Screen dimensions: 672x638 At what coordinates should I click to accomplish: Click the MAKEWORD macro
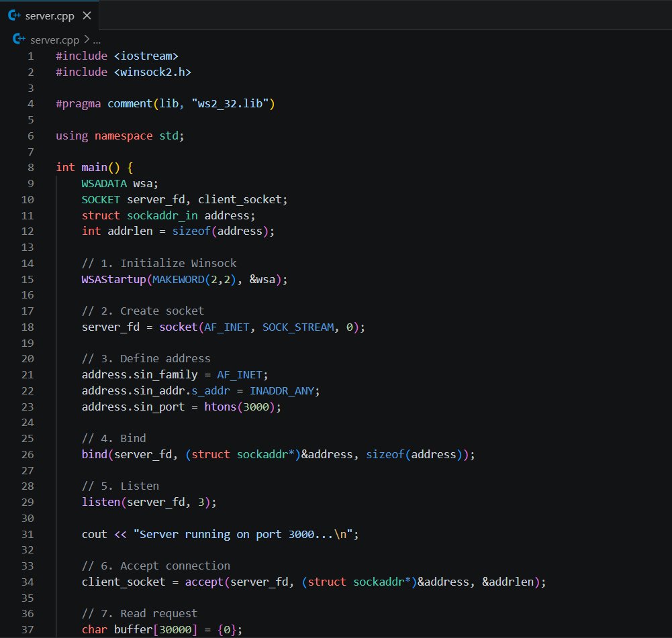pos(179,280)
